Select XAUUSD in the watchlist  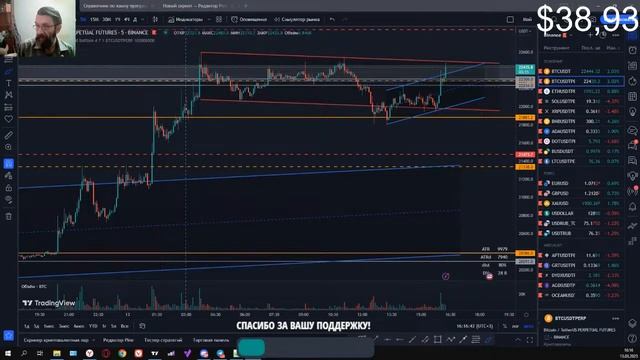pyautogui.click(x=581, y=203)
